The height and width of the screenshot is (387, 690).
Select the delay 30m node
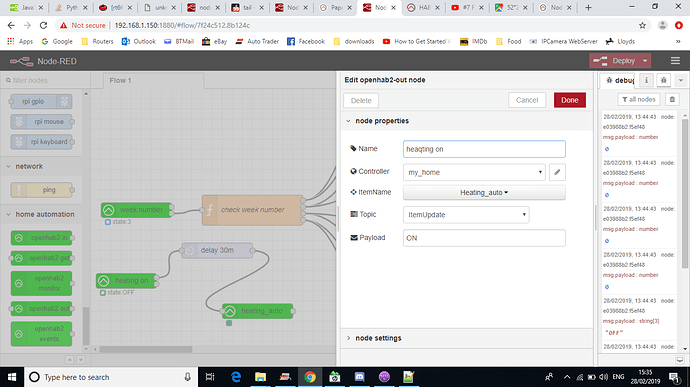(217, 250)
